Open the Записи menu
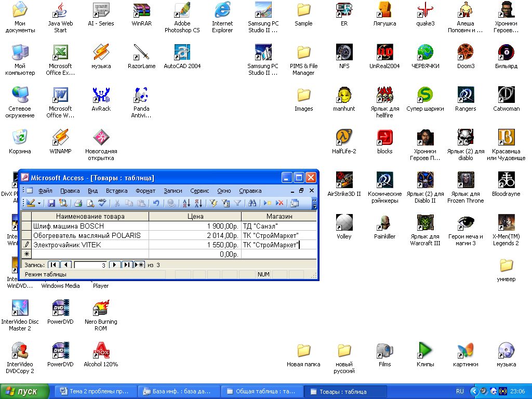The image size is (532, 399). 173,191
